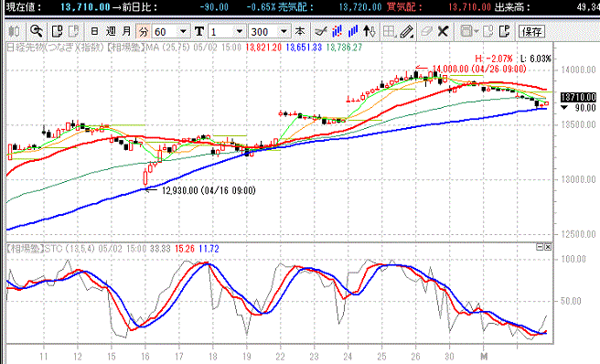Click the checkmark line indicator icon

click(x=321, y=31)
